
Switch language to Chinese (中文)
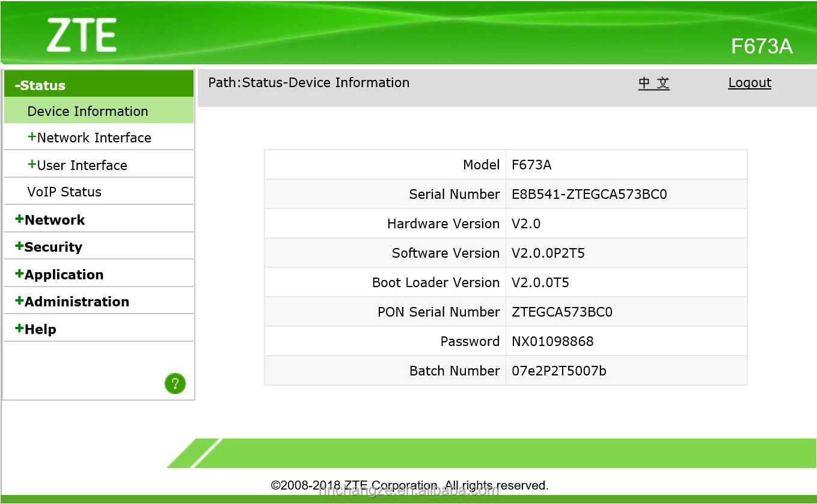[x=654, y=83]
